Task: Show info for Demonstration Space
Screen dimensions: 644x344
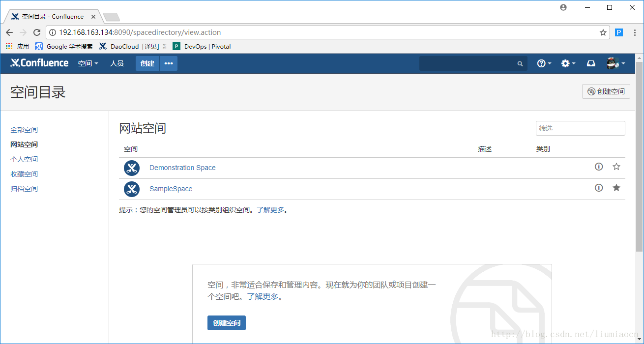Action: point(599,167)
